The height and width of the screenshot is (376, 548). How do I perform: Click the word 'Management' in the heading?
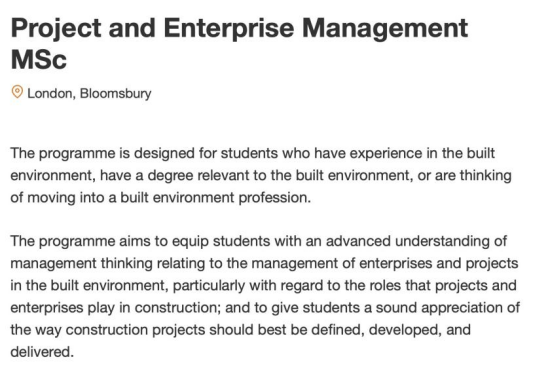click(385, 28)
